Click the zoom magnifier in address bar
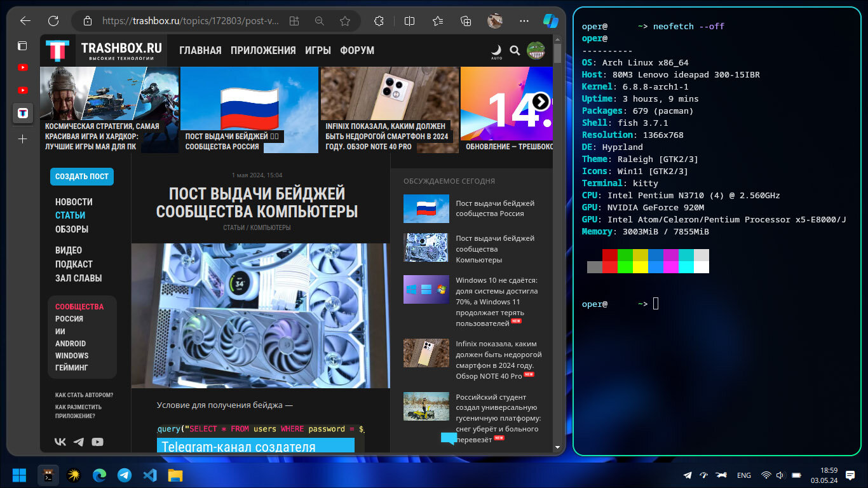The height and width of the screenshot is (488, 868). click(319, 21)
